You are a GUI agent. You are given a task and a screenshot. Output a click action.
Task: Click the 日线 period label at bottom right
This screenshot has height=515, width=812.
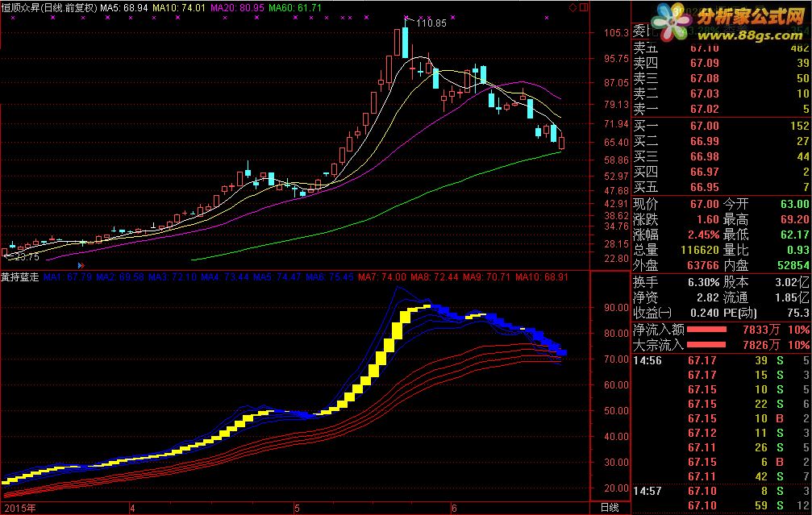610,508
